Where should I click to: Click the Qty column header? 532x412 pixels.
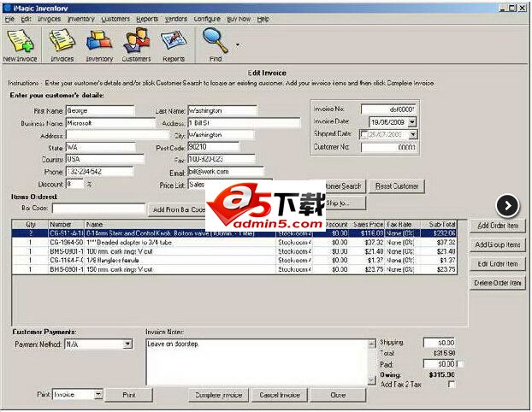click(x=31, y=225)
